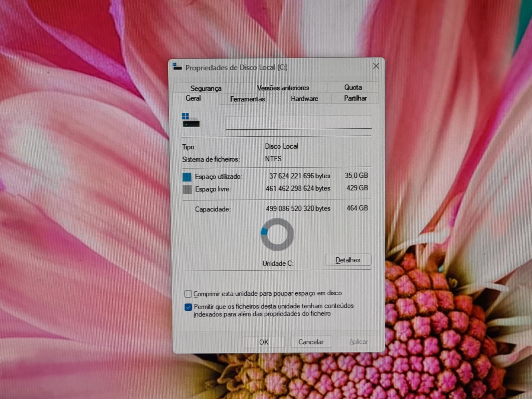
Task: Select the text '461 462 298 624 bytes'
Action: tap(298, 189)
